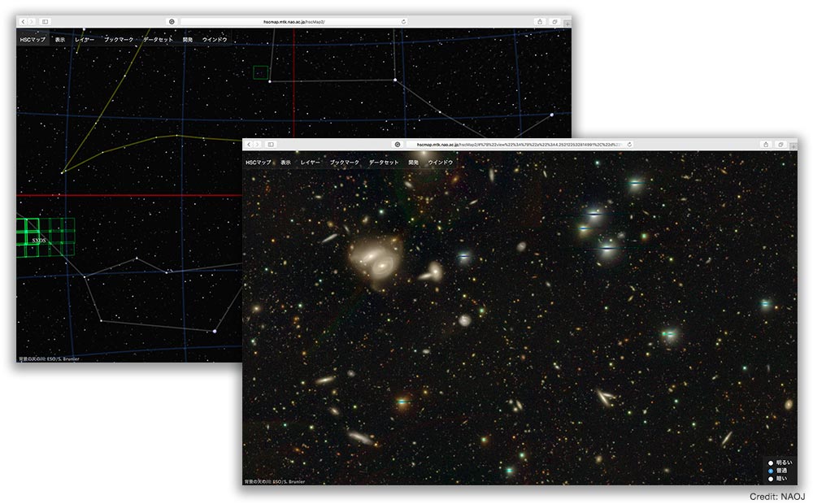Open the レイヤー menu in the front window
The image size is (813, 504).
pos(310,163)
